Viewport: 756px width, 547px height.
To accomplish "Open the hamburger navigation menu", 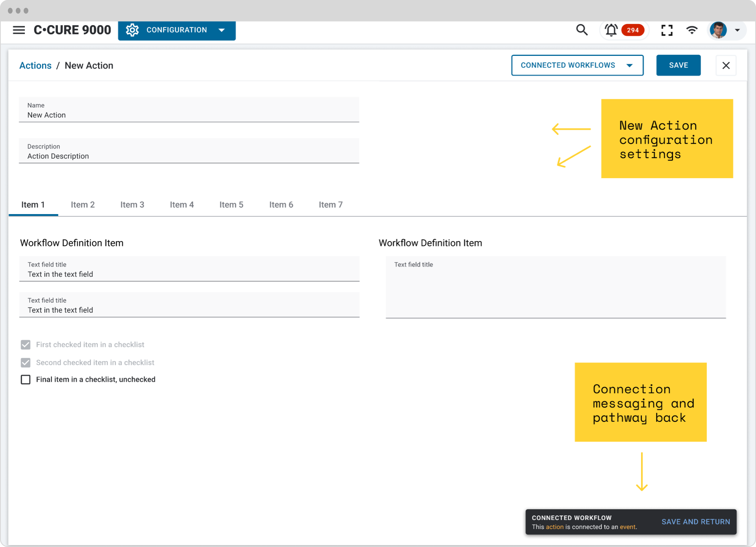I will [19, 30].
